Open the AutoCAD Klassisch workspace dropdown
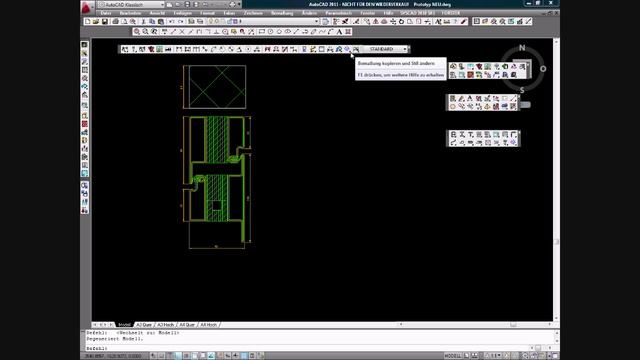The image size is (640, 360). tap(131, 4)
